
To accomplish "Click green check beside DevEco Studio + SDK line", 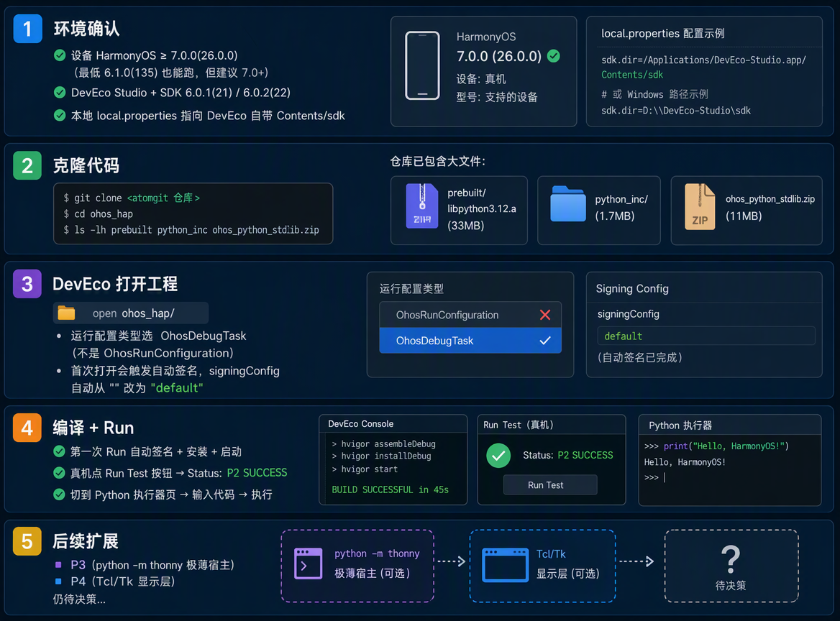I will (x=60, y=92).
